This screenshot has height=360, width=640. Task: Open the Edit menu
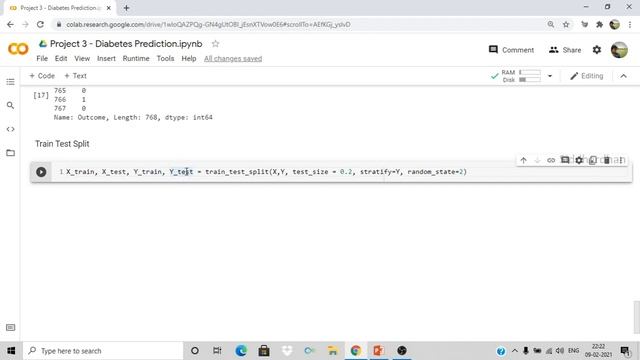point(61,58)
